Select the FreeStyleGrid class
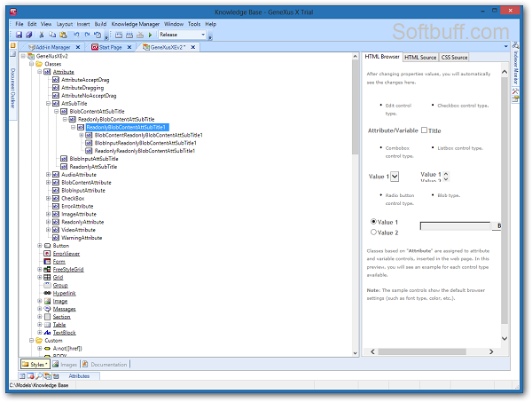 (68, 269)
